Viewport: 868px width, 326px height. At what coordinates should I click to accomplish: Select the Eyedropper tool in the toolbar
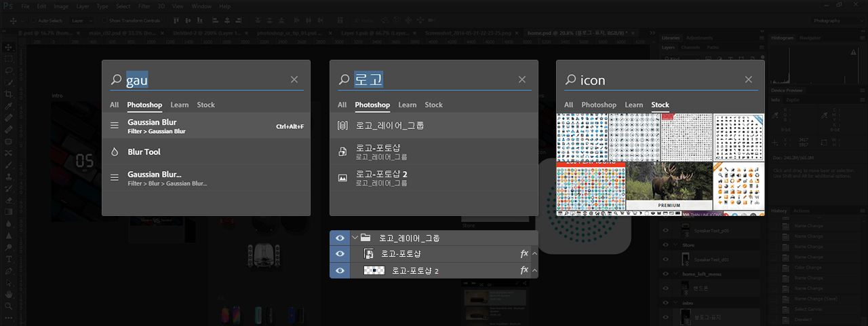coord(9,107)
